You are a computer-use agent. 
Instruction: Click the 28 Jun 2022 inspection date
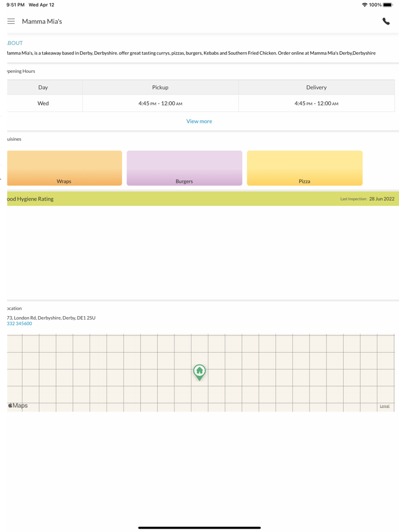point(382,199)
